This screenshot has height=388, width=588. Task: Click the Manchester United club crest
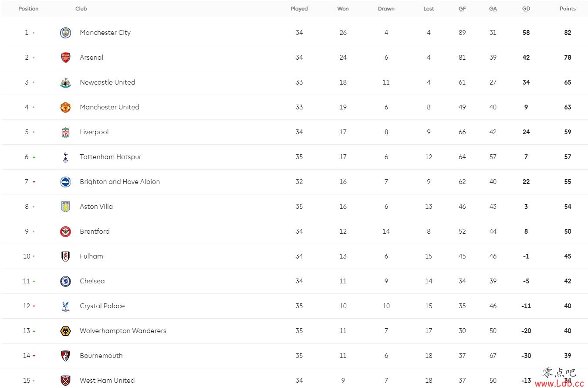pyautogui.click(x=65, y=107)
